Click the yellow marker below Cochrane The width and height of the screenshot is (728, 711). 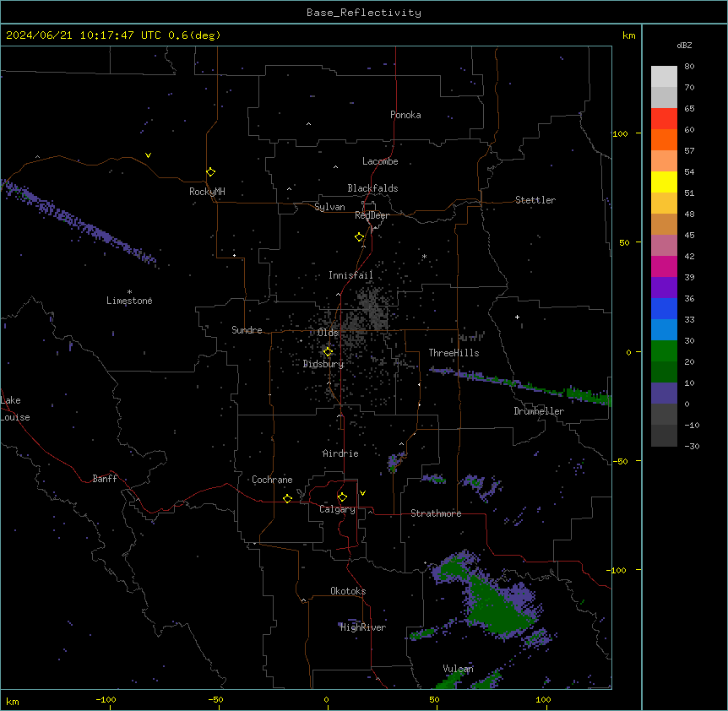pos(287,498)
